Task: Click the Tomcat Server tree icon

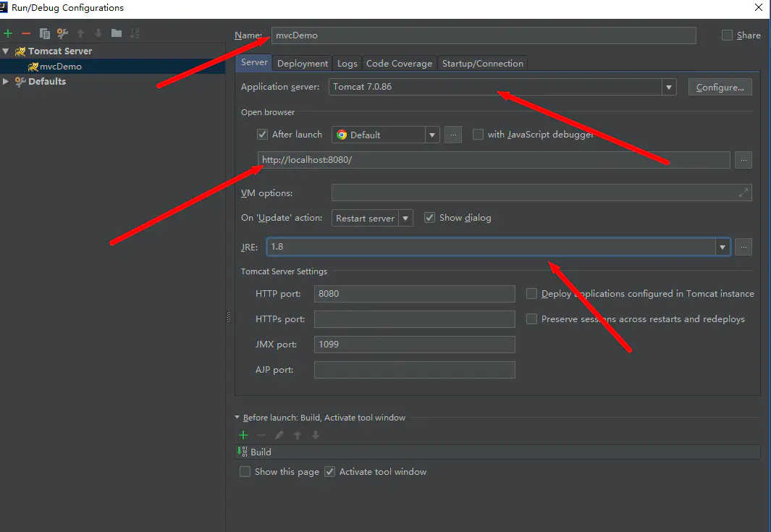Action: coord(20,51)
